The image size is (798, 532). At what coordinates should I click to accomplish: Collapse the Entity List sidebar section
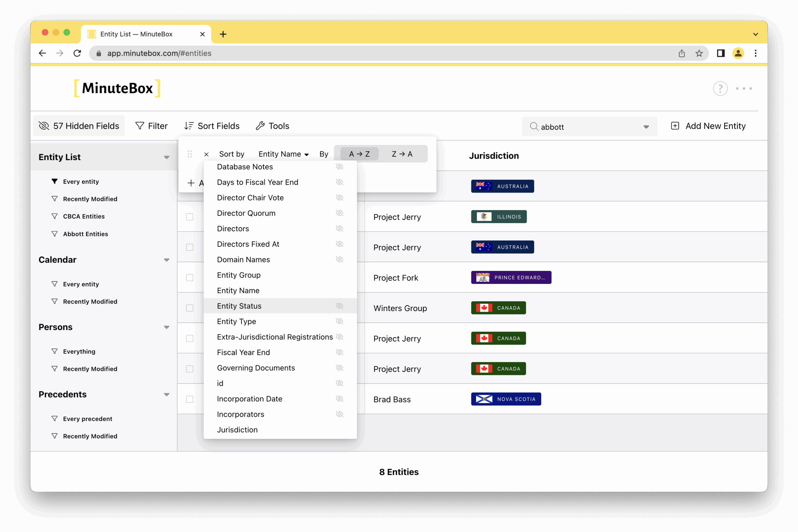tap(166, 157)
